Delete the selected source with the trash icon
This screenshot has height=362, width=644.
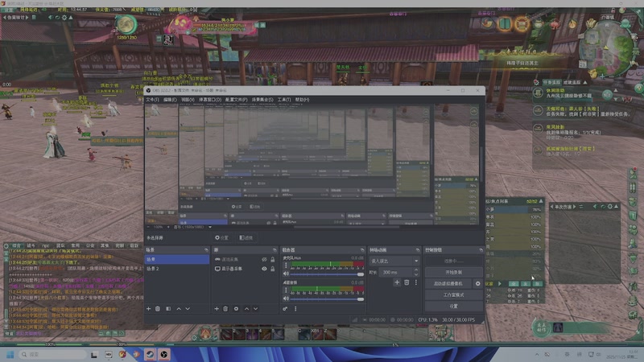225,309
